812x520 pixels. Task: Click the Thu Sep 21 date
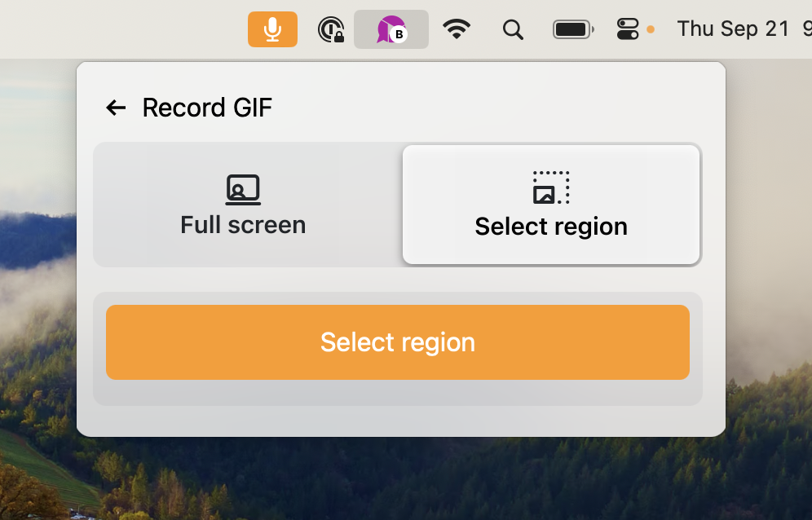pyautogui.click(x=733, y=29)
